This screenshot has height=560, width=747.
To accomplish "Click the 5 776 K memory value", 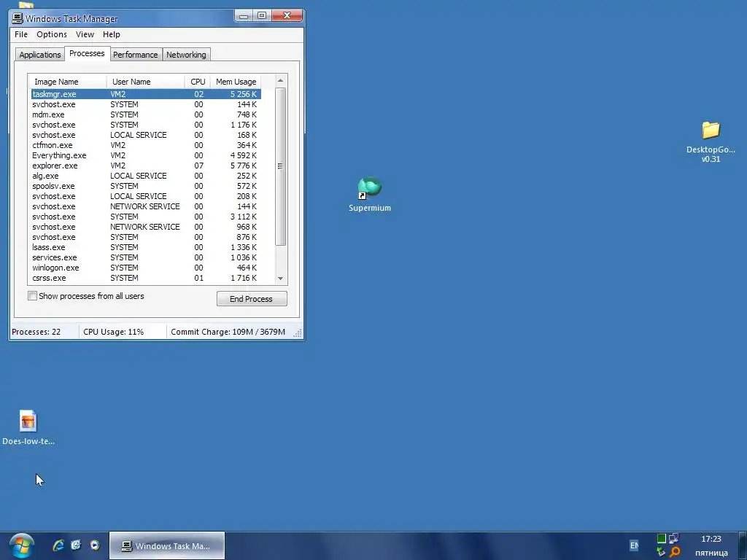I will [244, 166].
